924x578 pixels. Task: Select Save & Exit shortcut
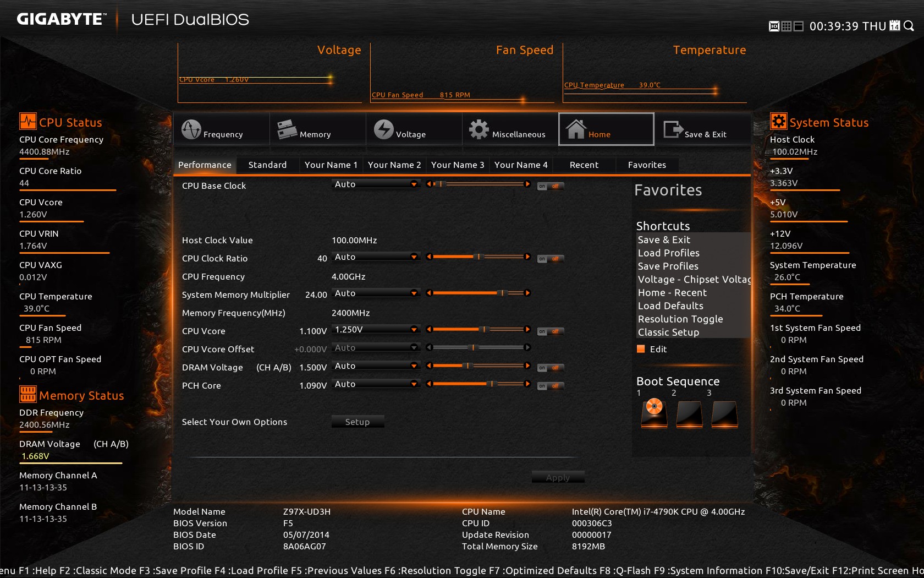(x=693, y=239)
